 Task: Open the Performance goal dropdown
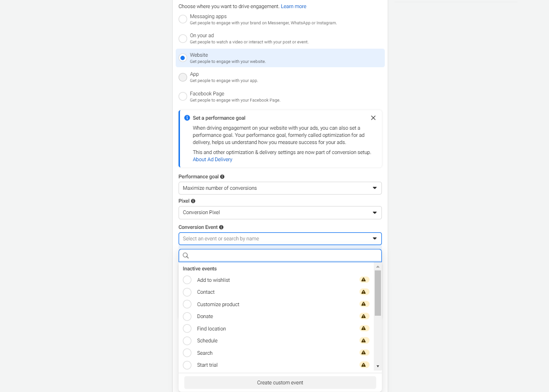click(280, 188)
